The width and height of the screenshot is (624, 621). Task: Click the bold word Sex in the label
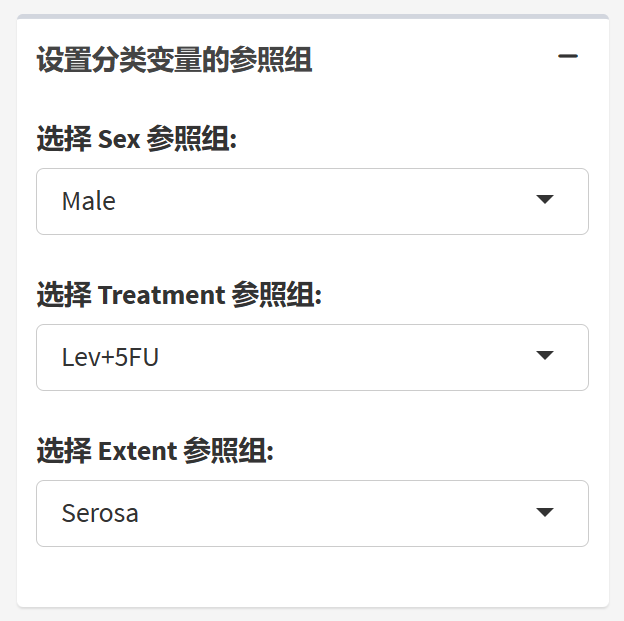[x=119, y=140]
